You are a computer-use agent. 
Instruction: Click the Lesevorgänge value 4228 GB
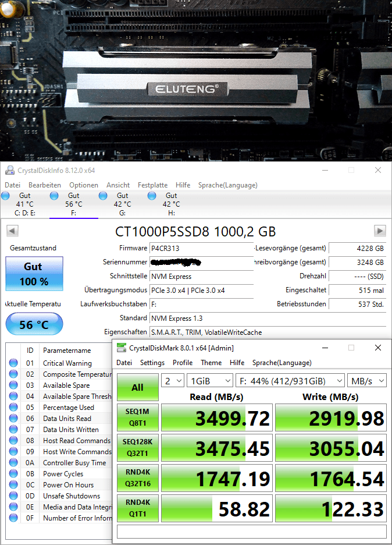pos(357,248)
